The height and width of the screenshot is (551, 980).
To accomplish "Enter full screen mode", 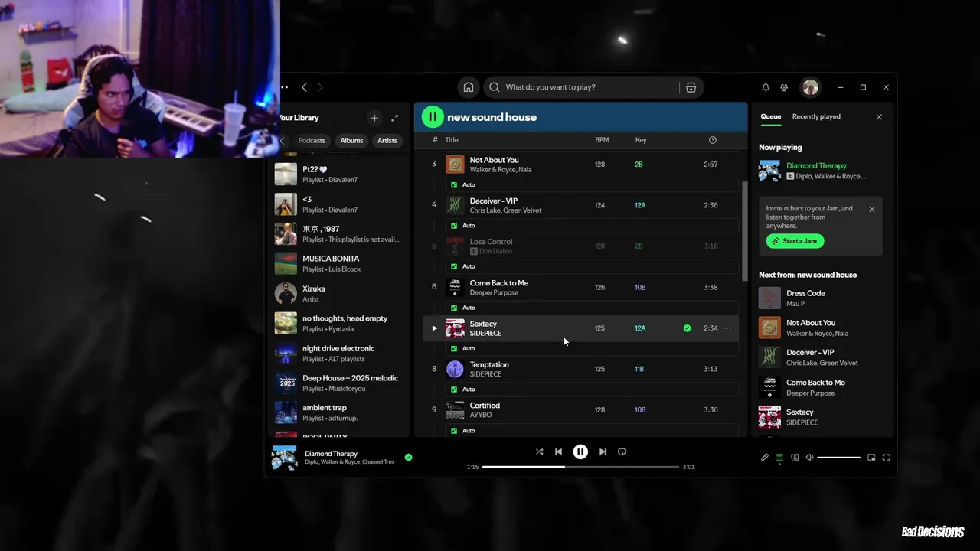I will 886,458.
